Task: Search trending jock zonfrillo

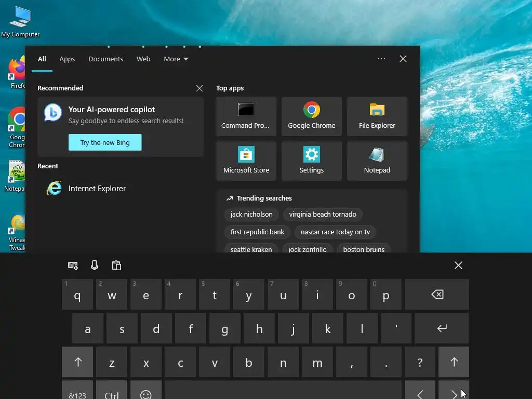Action: [x=308, y=249]
